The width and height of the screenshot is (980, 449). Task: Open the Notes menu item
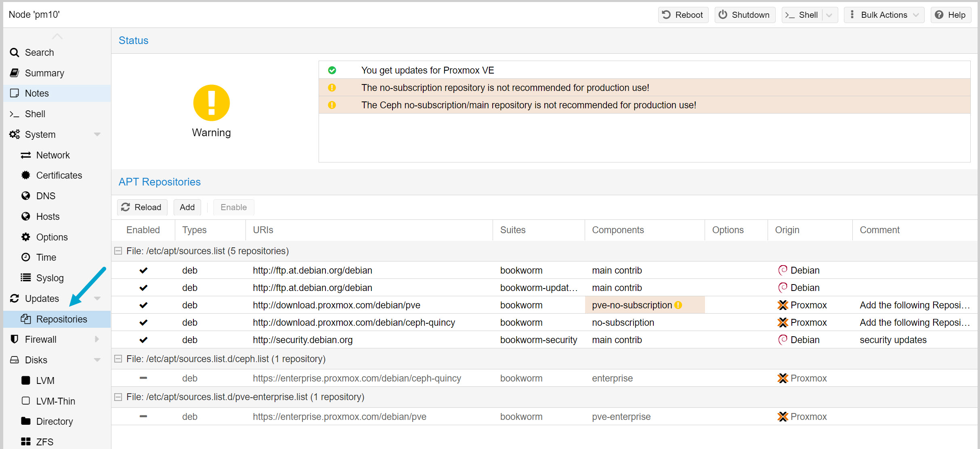pyautogui.click(x=37, y=93)
